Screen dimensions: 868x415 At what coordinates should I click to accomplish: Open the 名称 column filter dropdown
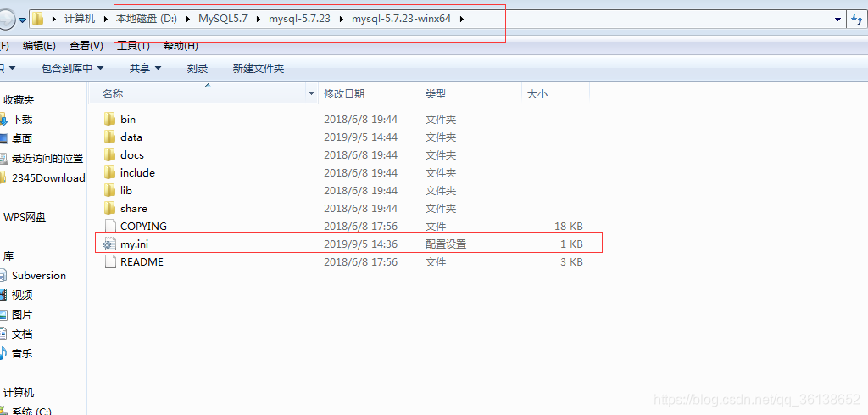pos(312,93)
